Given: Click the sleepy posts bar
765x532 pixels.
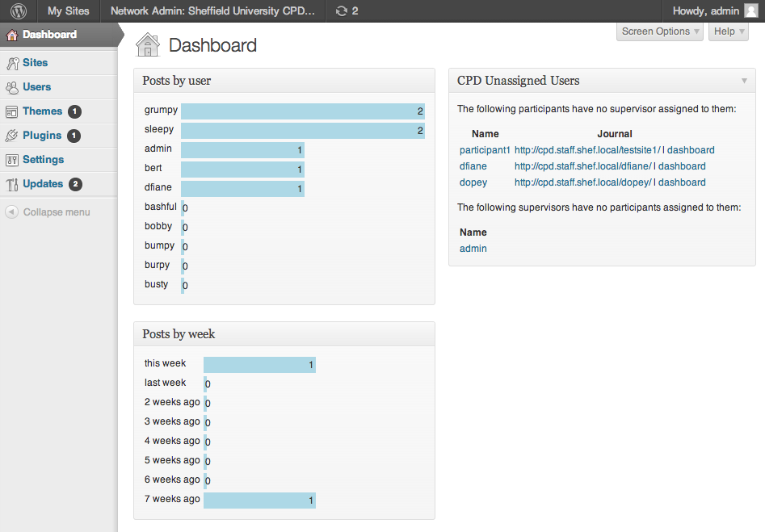Looking at the screenshot, I should tap(302, 131).
